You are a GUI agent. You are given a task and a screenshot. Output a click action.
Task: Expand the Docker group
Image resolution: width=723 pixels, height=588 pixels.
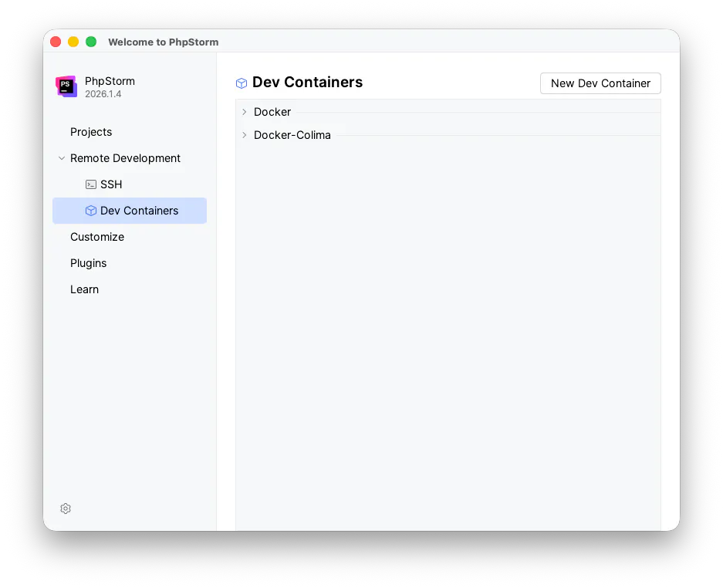[x=245, y=112]
